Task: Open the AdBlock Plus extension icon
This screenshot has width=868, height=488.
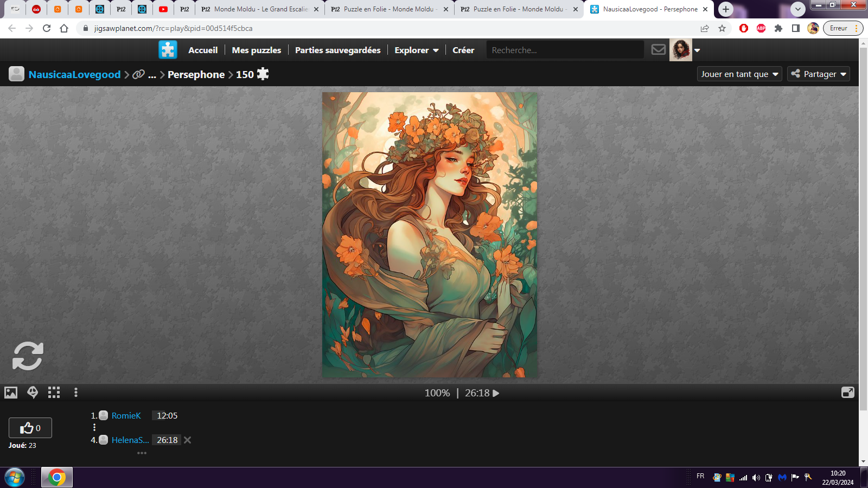Action: [761, 28]
